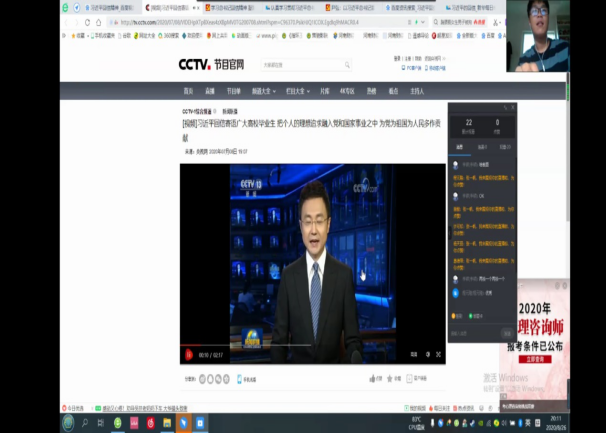Open the 收藏 bookmarks star button
Screen dimensions: 606x433
point(78,36)
